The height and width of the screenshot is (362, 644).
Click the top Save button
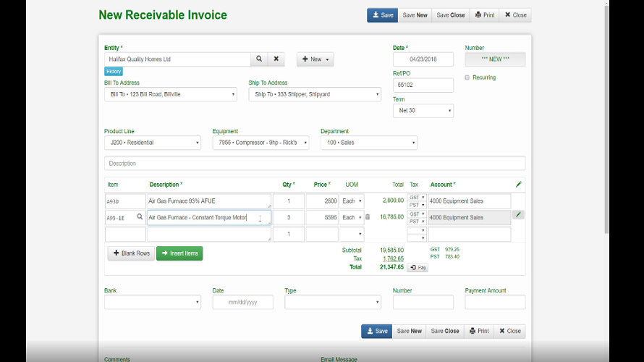[x=382, y=15]
